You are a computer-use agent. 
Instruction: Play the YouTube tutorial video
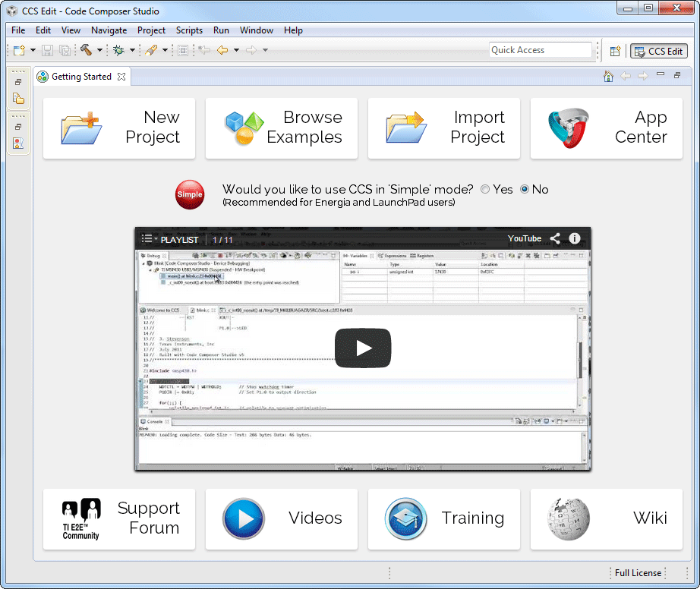pyautogui.click(x=363, y=348)
